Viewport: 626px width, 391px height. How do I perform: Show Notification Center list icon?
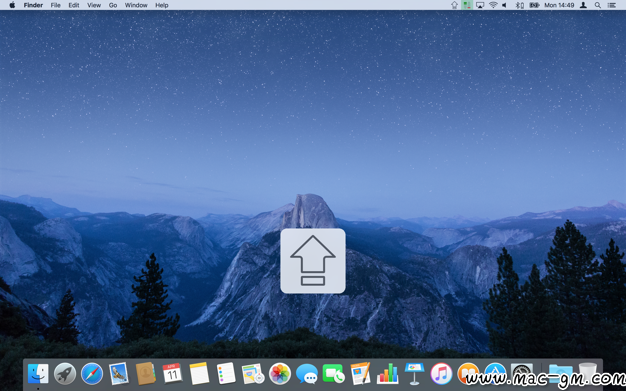point(611,5)
